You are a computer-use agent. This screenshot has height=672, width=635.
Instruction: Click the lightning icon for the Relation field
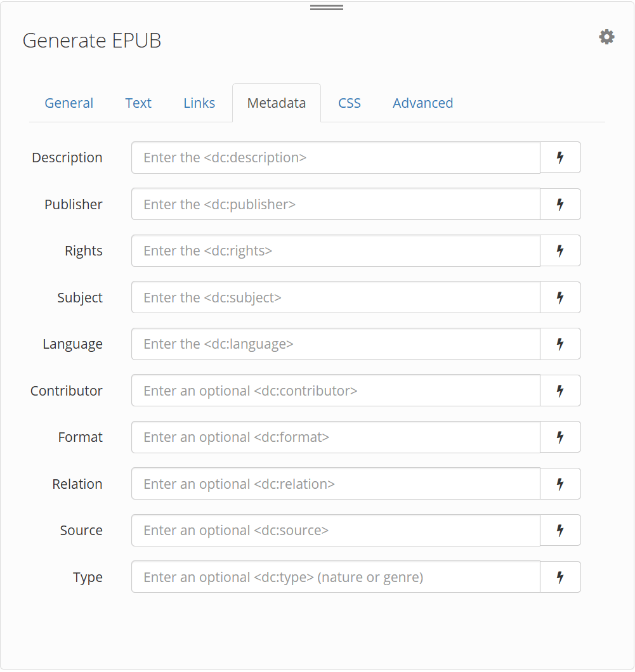tap(560, 484)
